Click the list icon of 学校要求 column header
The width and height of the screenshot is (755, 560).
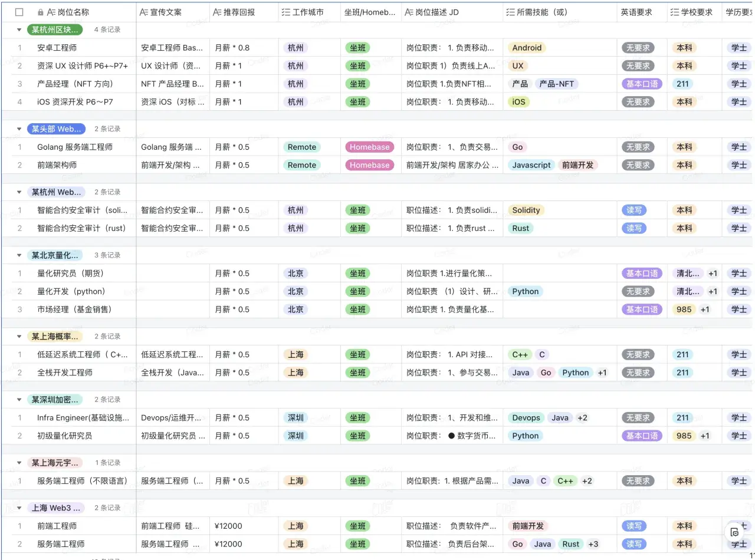pos(675,12)
